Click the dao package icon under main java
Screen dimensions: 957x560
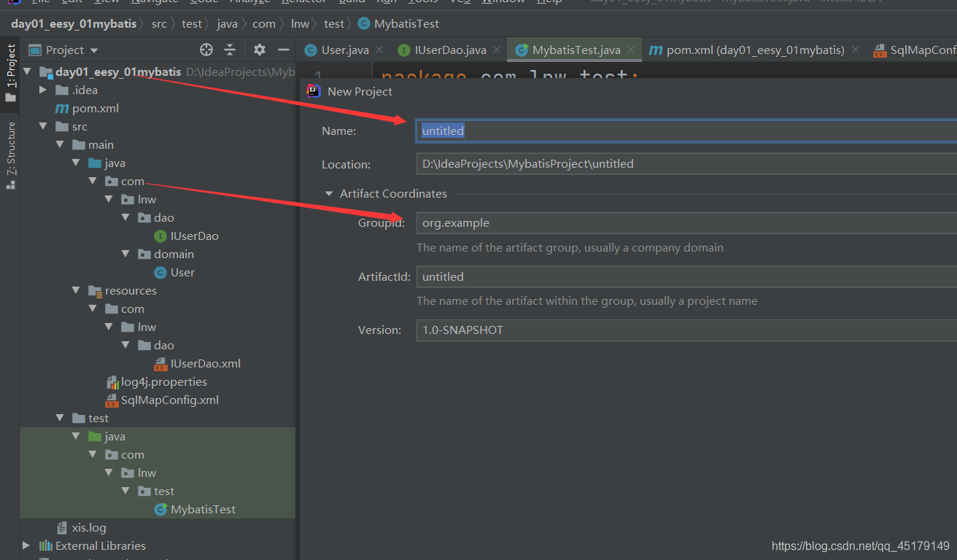(x=144, y=217)
